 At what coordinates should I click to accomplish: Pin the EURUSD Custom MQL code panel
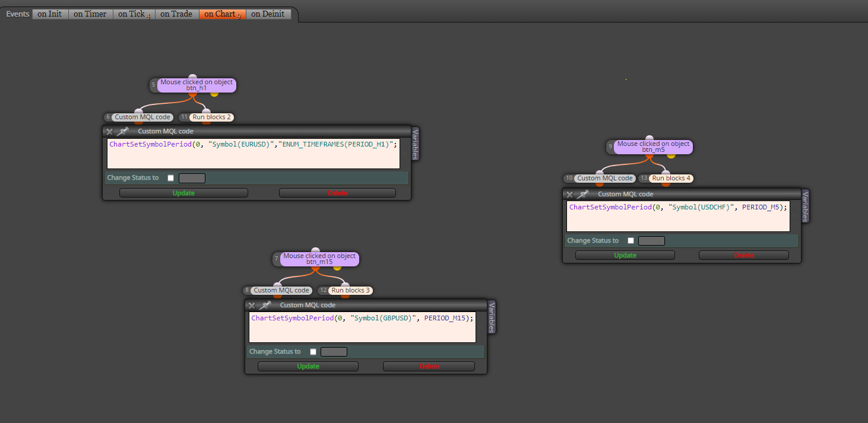click(122, 131)
